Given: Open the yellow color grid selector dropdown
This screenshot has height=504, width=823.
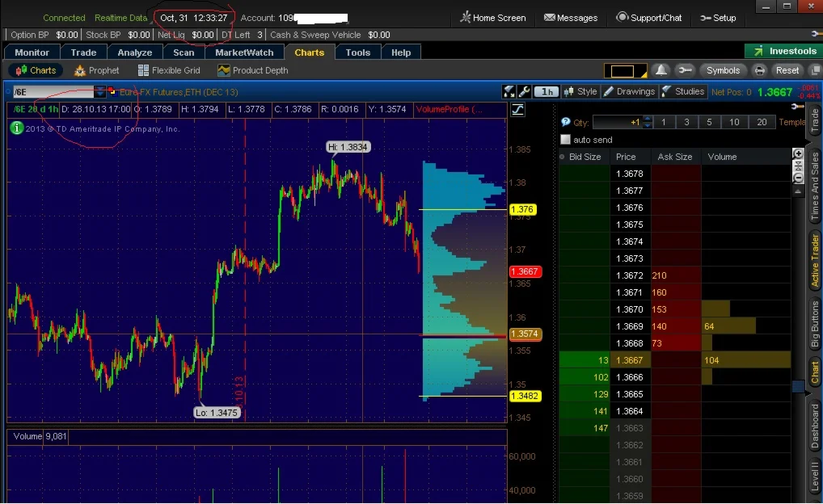Looking at the screenshot, I should tap(625, 71).
